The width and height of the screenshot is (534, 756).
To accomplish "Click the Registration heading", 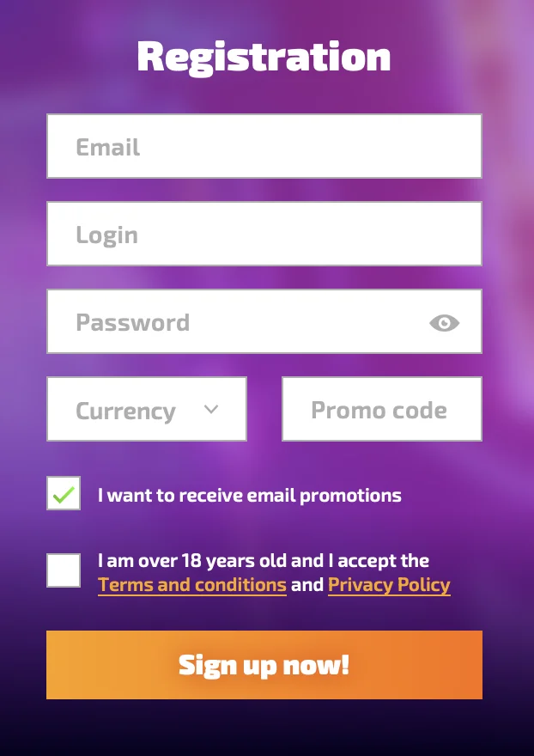I will click(x=264, y=57).
